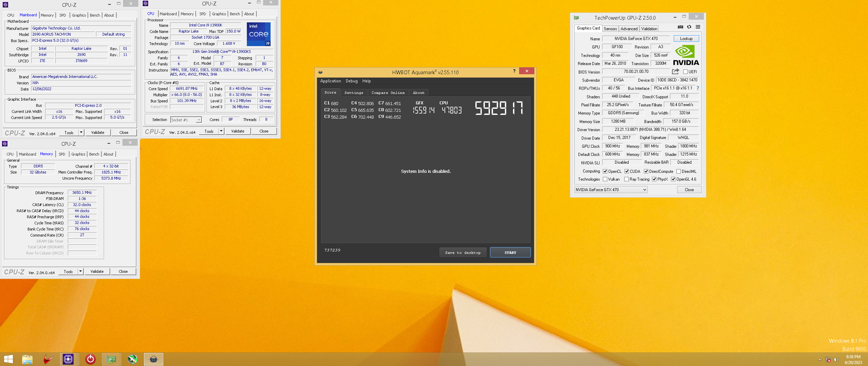
Task: Open Application menu in Aquamark
Action: click(x=331, y=81)
